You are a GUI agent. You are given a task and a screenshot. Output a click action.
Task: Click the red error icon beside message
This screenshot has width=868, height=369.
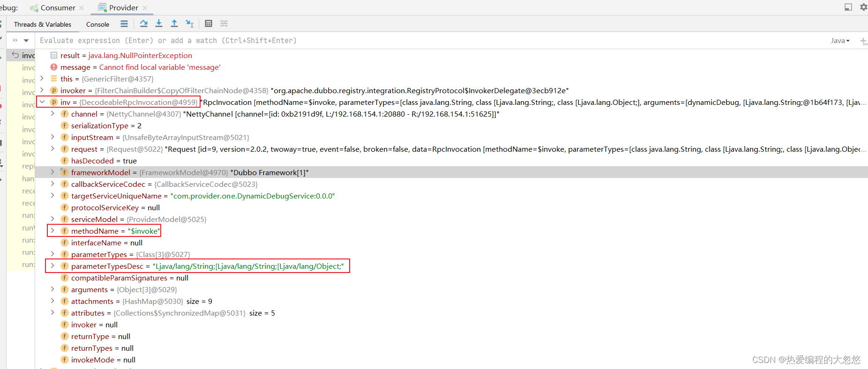coord(54,67)
